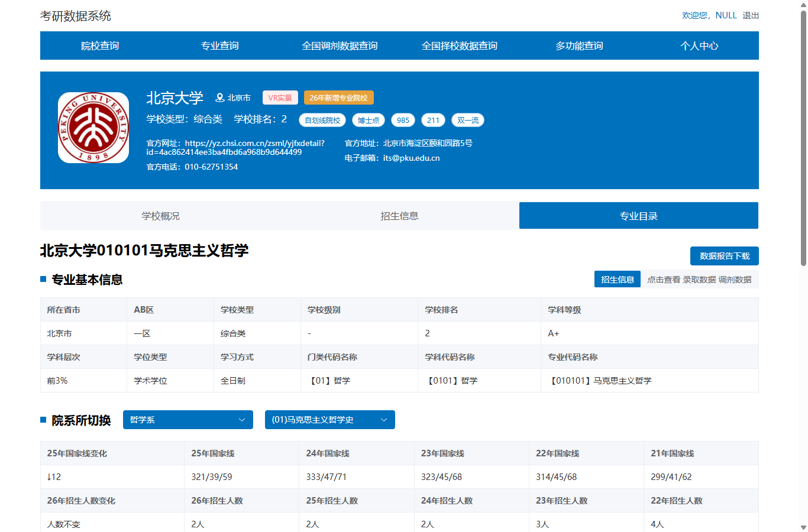The image size is (808, 532).
Task: Click the 211 badge
Action: 433,120
